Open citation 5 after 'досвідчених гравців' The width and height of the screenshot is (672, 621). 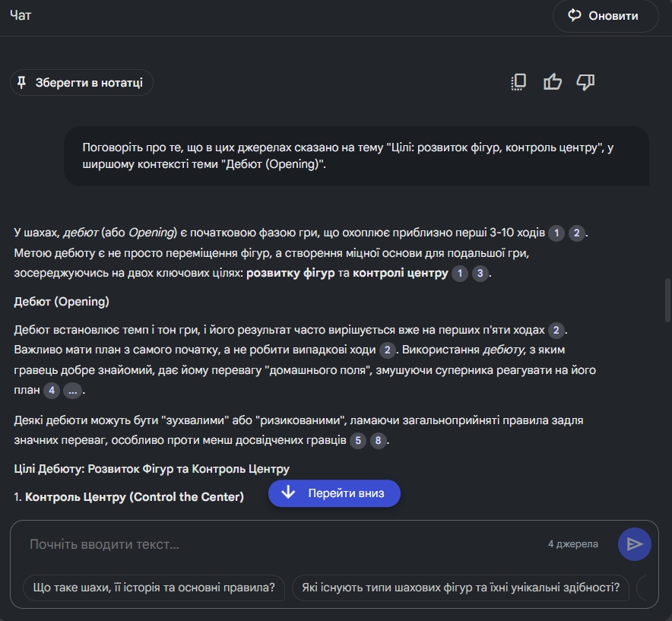coord(358,441)
